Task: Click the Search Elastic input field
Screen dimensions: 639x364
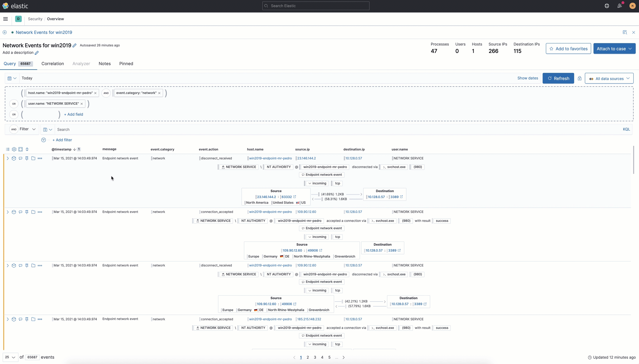Action: (x=316, y=6)
